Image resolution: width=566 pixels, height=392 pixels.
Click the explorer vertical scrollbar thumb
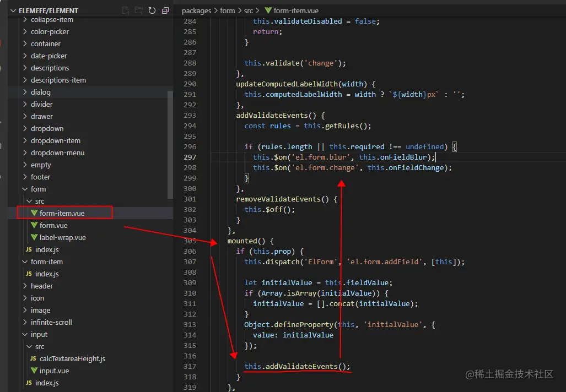point(170,144)
